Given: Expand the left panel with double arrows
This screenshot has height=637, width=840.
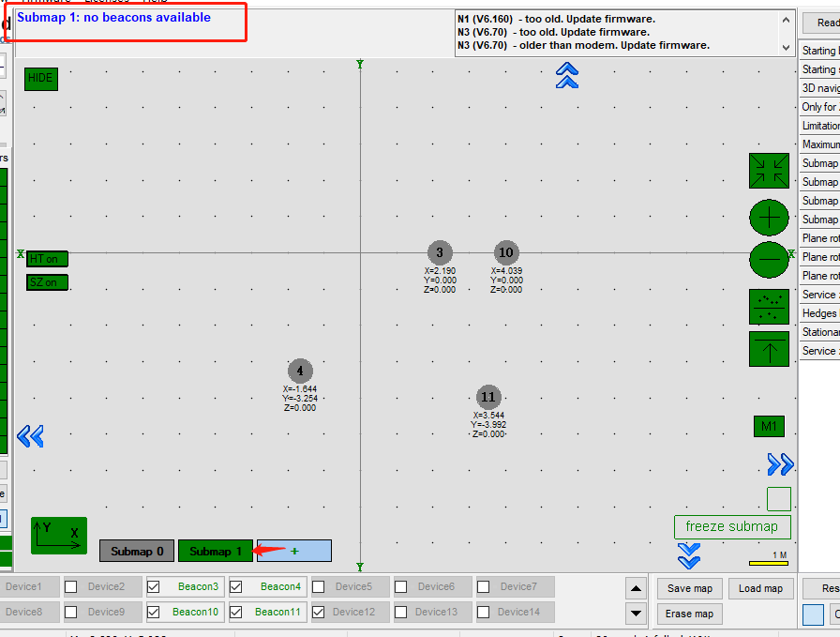Looking at the screenshot, I should click(30, 436).
